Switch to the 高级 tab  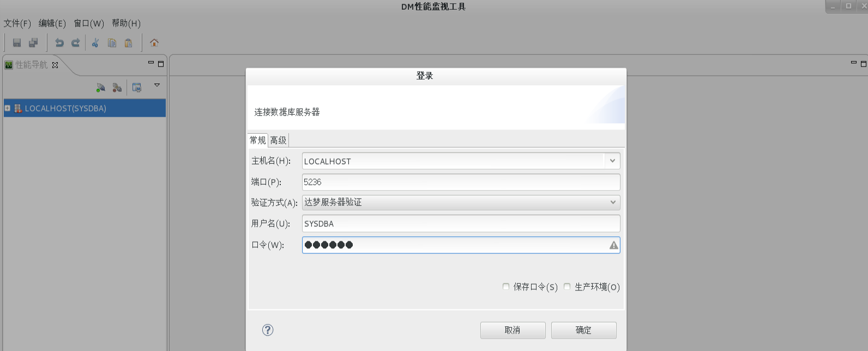pyautogui.click(x=279, y=140)
